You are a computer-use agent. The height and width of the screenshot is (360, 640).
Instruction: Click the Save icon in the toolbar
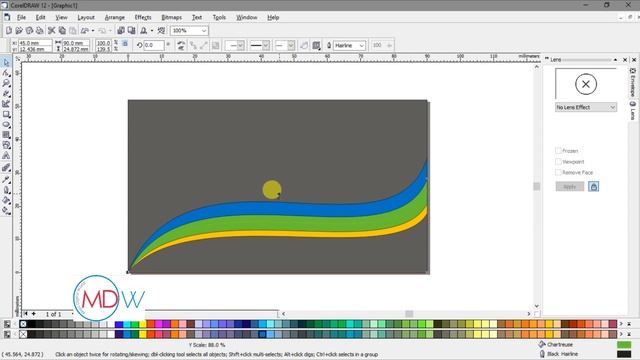29,31
